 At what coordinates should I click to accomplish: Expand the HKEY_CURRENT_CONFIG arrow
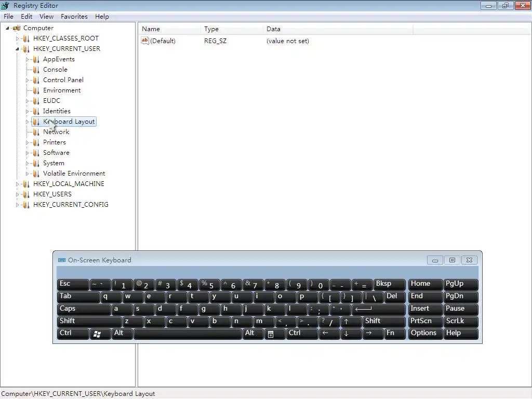(17, 205)
